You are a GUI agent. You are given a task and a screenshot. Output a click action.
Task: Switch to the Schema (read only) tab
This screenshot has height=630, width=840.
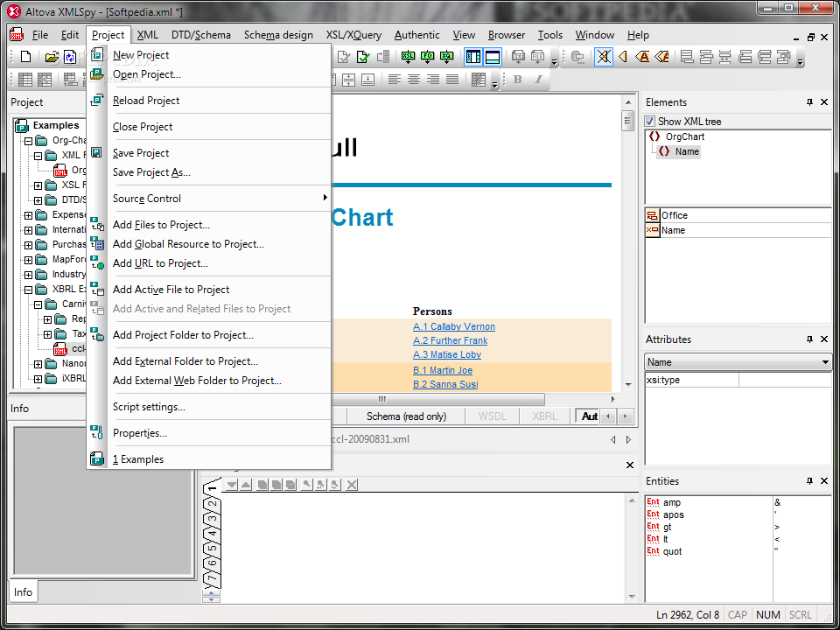point(406,416)
